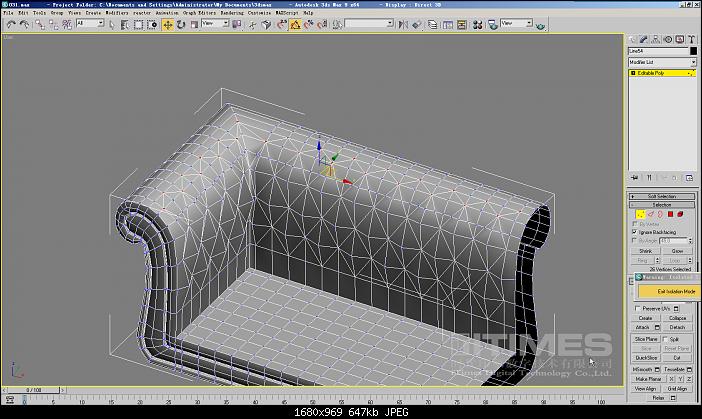
Task: Enable the Split checkbox
Action: (x=665, y=339)
